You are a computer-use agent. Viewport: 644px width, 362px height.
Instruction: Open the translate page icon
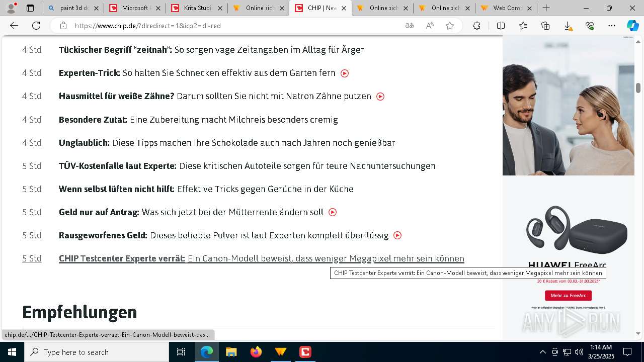point(410,26)
